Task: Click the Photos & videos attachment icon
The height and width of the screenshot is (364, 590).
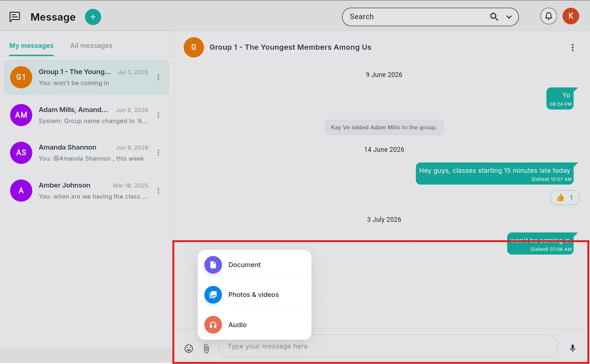Action: point(213,295)
